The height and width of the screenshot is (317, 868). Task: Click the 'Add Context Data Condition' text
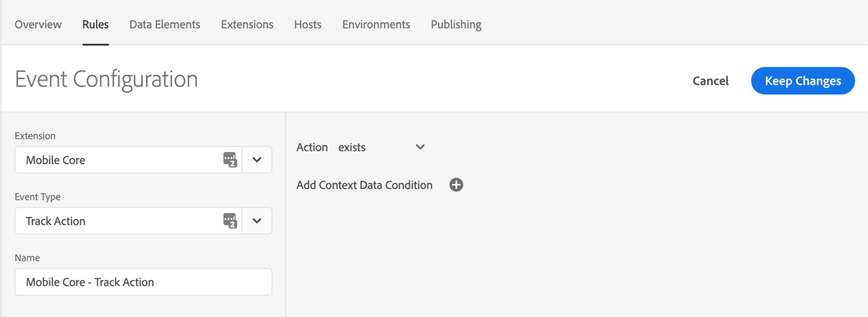tap(365, 185)
